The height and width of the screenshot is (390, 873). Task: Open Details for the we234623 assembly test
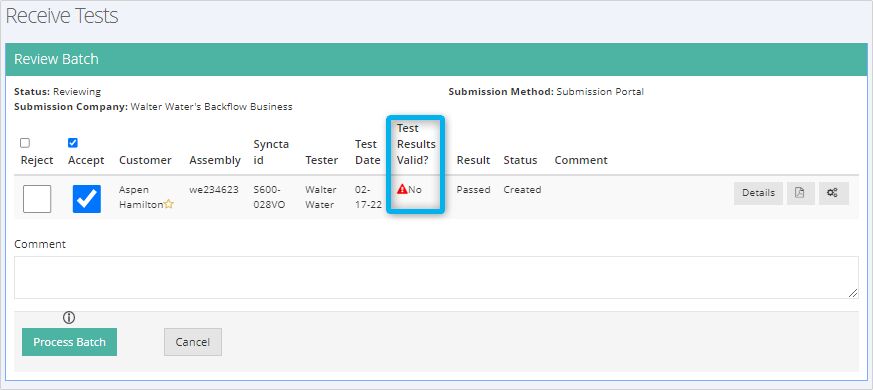point(758,193)
